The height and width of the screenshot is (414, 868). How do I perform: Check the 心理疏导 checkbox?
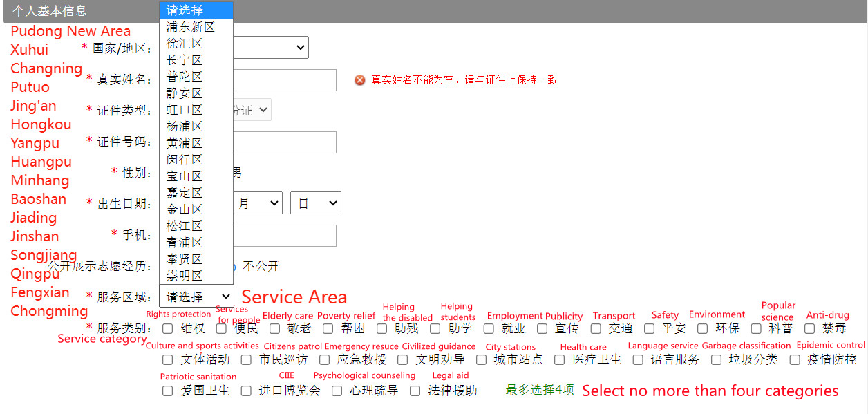click(x=337, y=391)
